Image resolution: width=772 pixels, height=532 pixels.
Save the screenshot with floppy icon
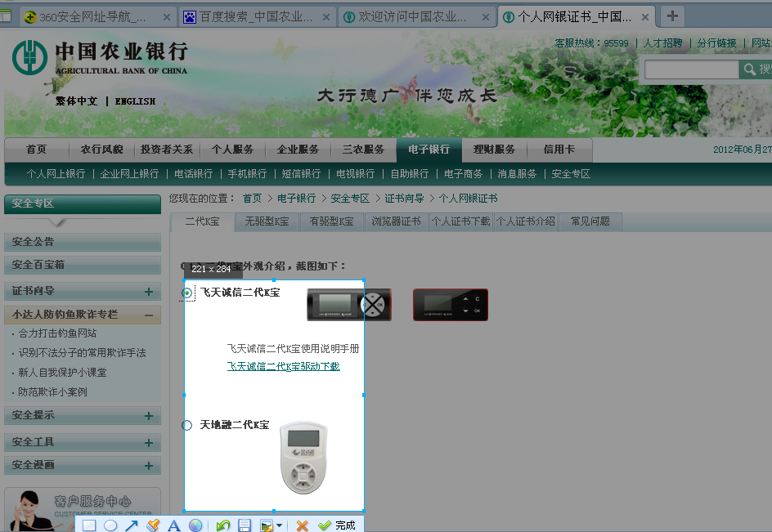245,525
